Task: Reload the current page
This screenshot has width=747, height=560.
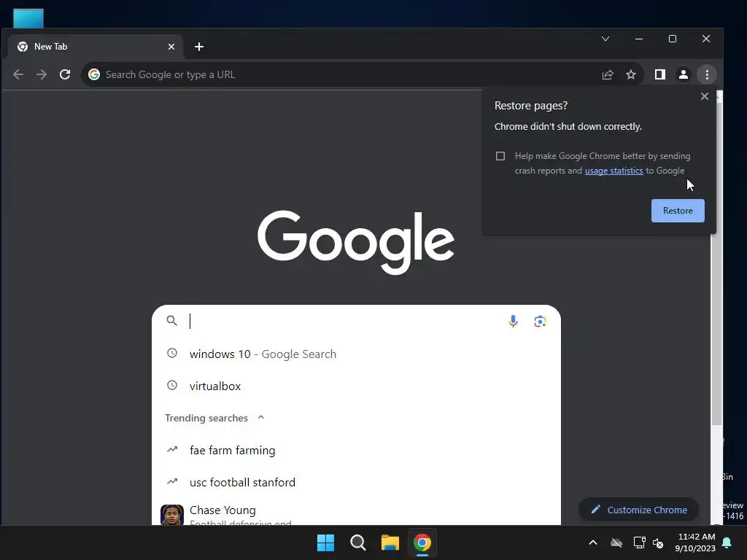Action: pos(65,74)
